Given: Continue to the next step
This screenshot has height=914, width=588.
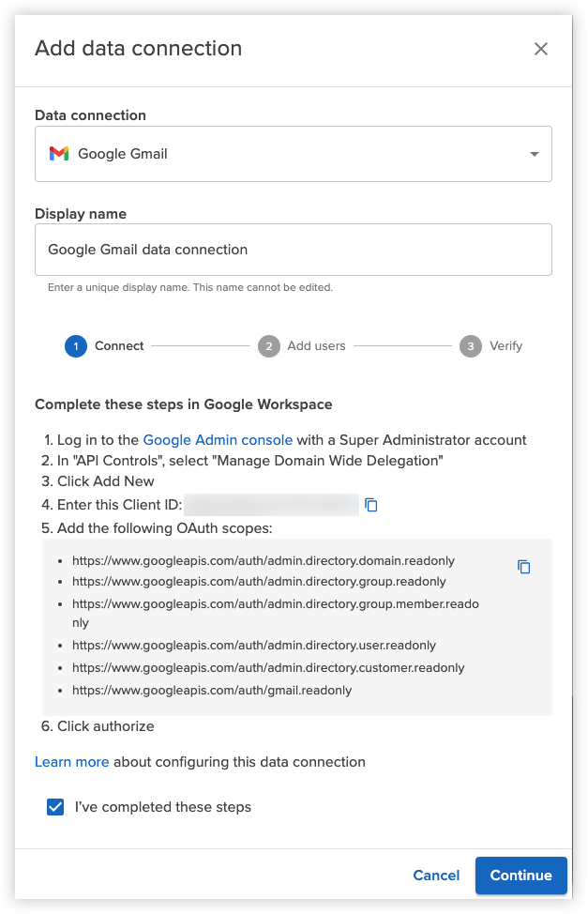Looking at the screenshot, I should (x=521, y=876).
